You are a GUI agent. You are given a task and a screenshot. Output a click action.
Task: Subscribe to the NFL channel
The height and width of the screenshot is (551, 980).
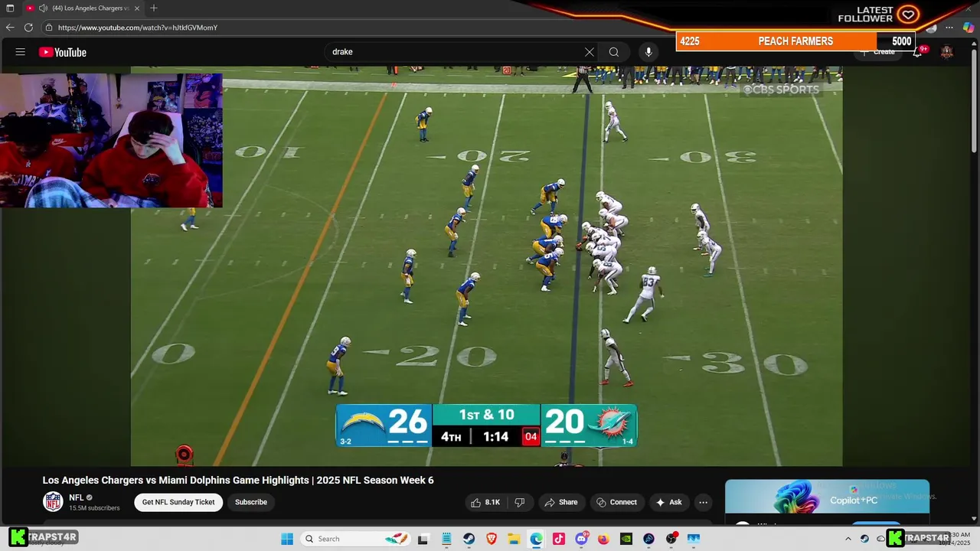pyautogui.click(x=251, y=502)
